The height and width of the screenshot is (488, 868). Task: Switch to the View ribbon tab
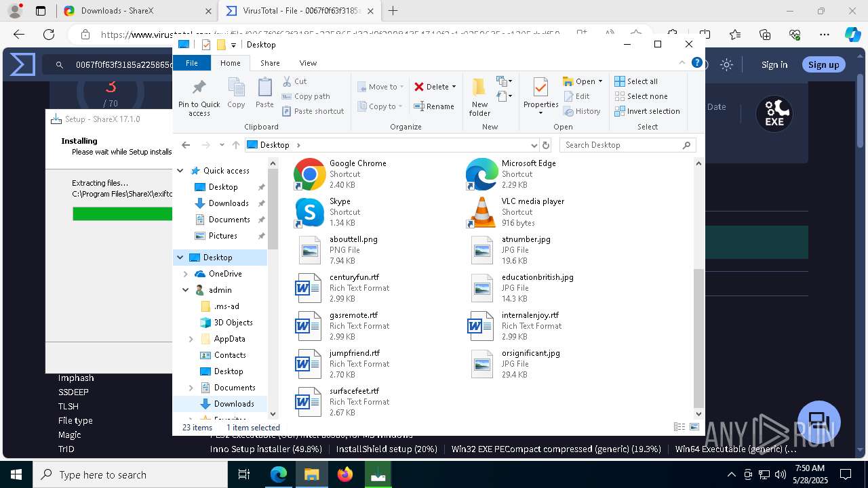(x=308, y=63)
